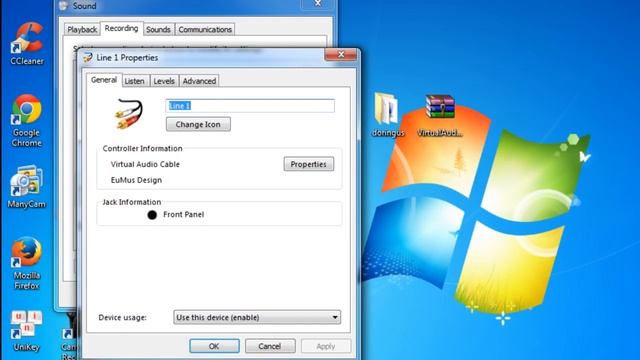640x360 pixels.
Task: Close the Line 1 Properties dialog
Action: [x=341, y=54]
